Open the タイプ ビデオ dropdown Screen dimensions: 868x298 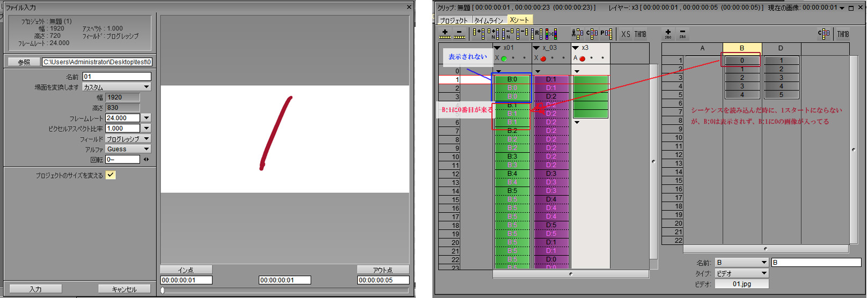[741, 273]
